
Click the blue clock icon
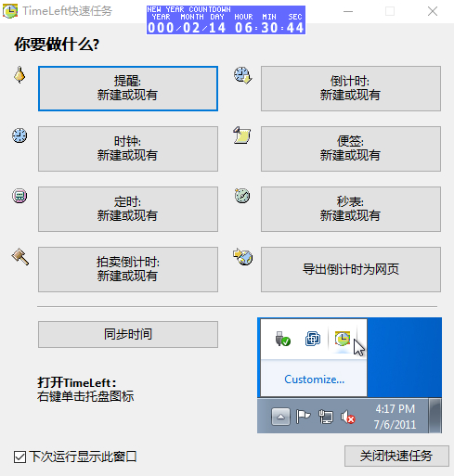coord(19,135)
